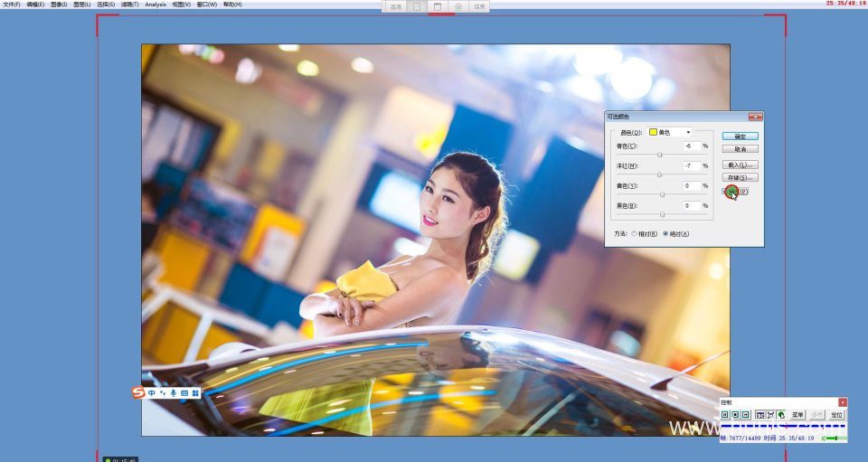
Task: Click the soft keyboard icon on the IME bar
Action: (x=184, y=393)
